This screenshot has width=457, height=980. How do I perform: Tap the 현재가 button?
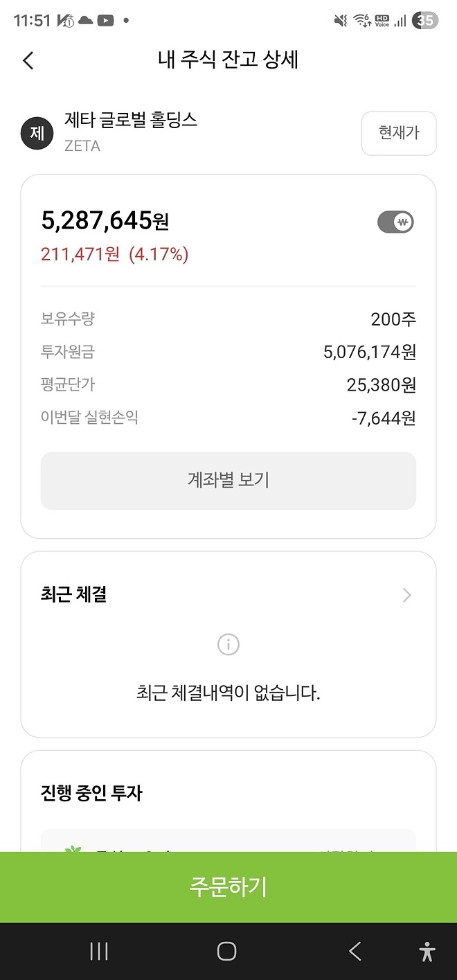tap(399, 133)
